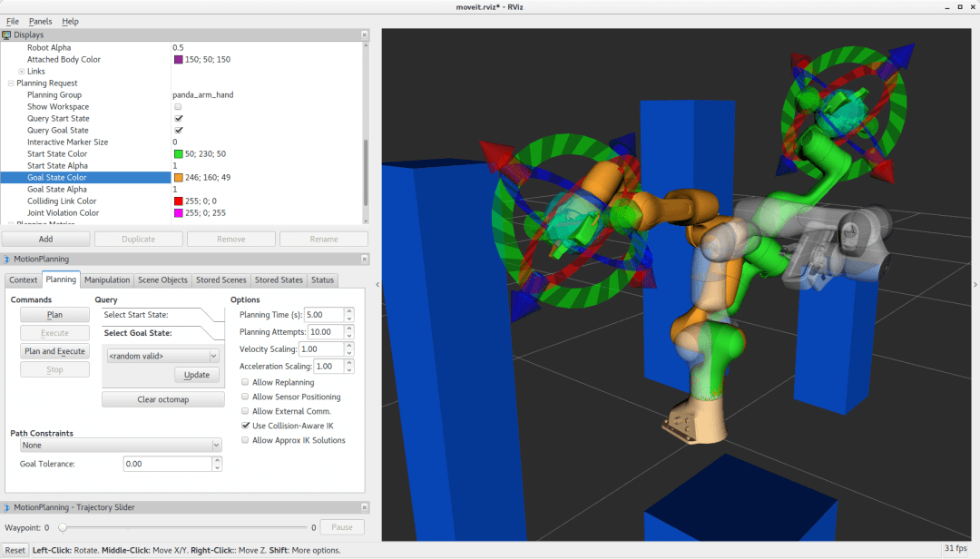
Task: Select the Start State Alpha row
Action: click(181, 166)
